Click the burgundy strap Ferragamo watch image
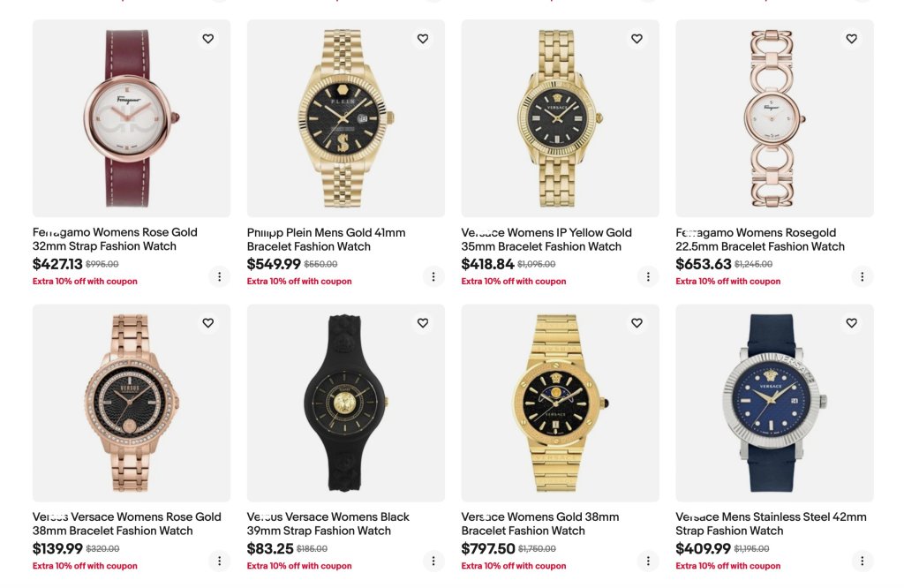The width and height of the screenshot is (904, 588). (132, 118)
